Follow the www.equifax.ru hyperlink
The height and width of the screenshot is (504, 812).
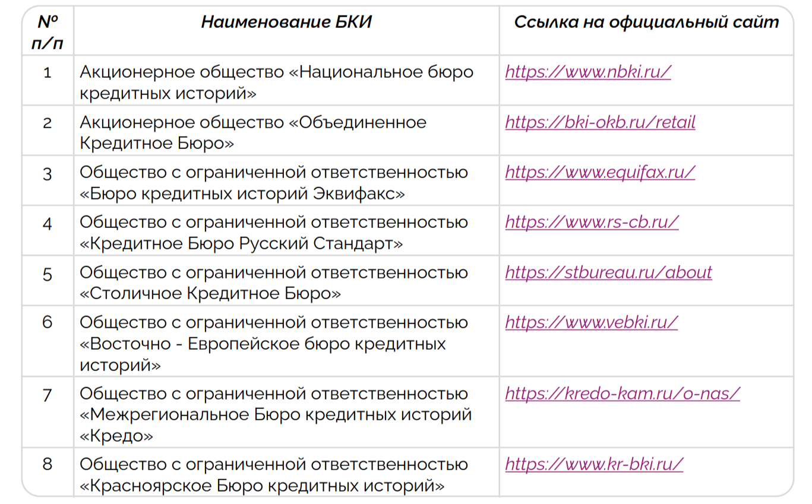[x=599, y=173]
